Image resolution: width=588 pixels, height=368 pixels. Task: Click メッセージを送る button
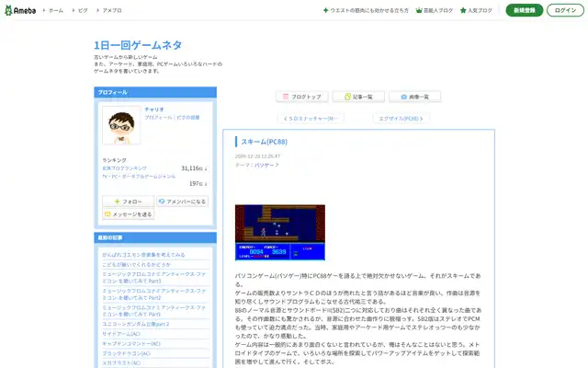pos(128,214)
